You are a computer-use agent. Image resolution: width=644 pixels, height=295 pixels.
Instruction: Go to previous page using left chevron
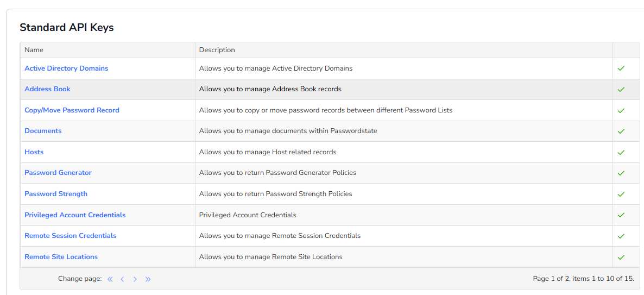[122, 279]
